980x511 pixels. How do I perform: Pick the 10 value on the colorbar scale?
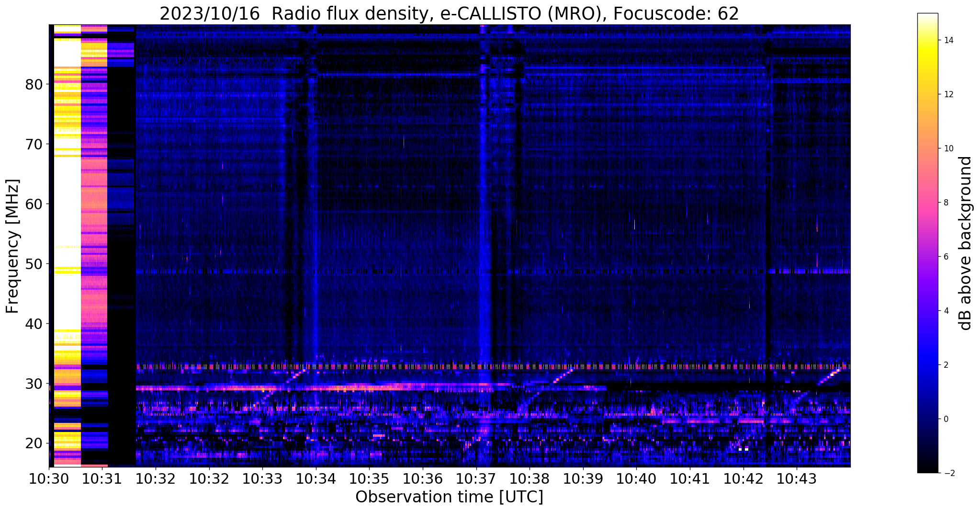[948, 148]
